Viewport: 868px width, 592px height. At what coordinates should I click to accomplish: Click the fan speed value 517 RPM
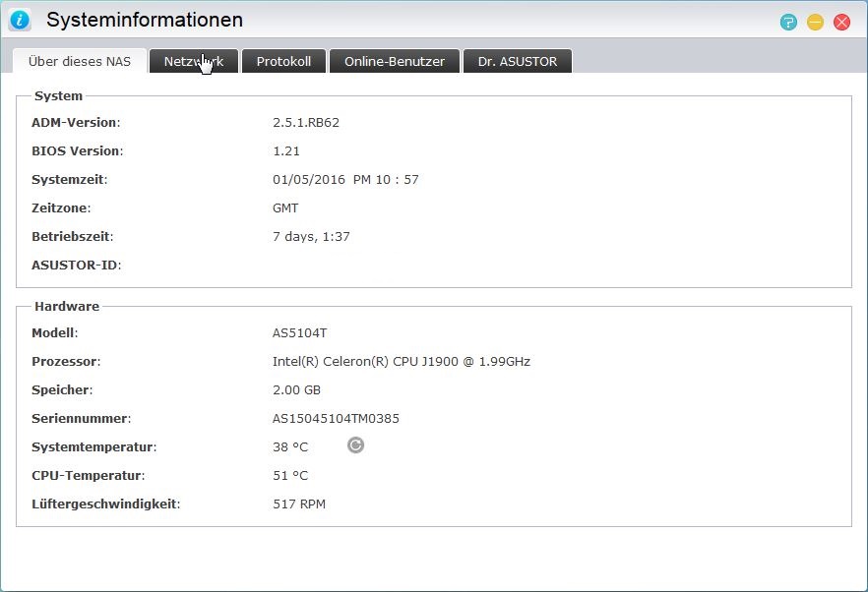[298, 504]
